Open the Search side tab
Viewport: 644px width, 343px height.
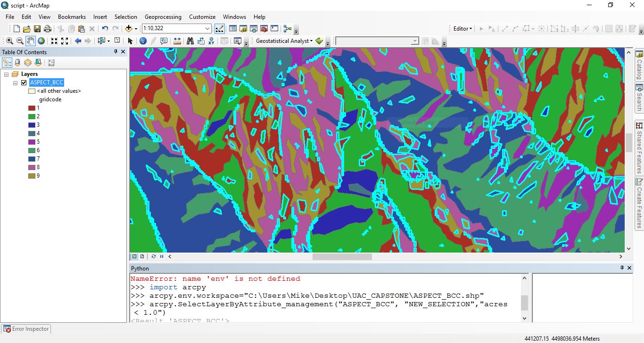pos(639,98)
